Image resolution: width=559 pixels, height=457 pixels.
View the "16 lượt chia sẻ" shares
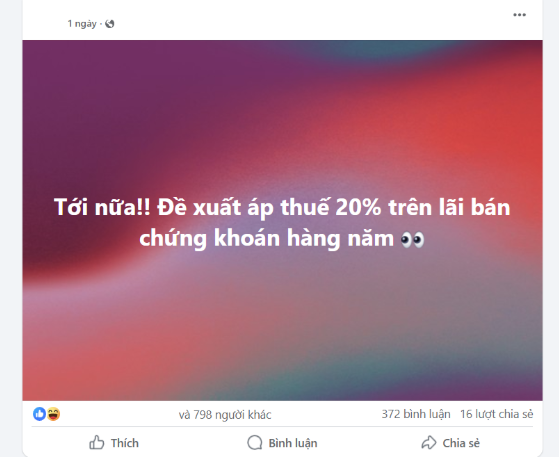[x=497, y=414]
